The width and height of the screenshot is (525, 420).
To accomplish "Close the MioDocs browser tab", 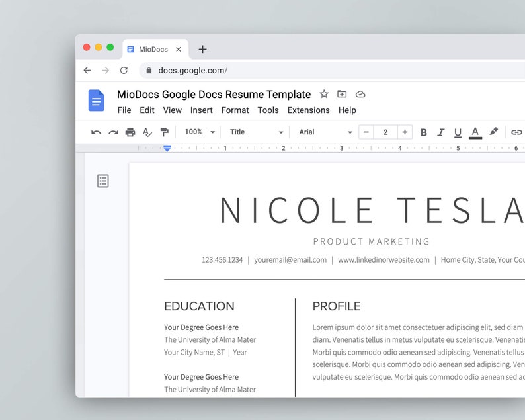I will tap(179, 49).
